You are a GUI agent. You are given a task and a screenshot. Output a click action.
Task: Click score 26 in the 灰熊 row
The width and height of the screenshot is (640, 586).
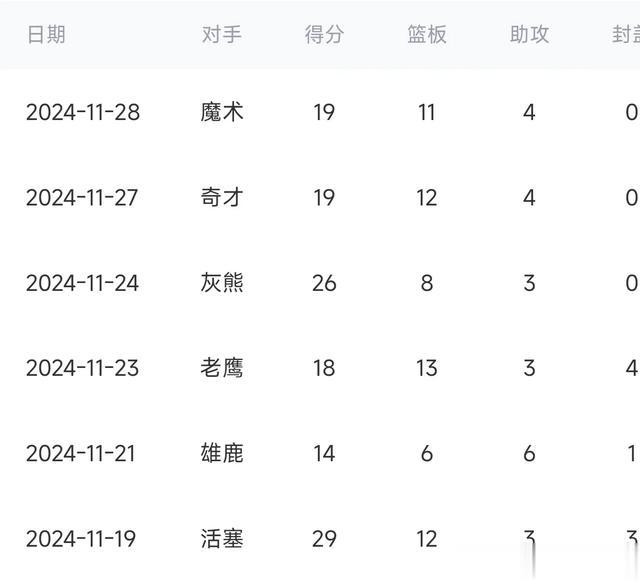[x=324, y=283]
